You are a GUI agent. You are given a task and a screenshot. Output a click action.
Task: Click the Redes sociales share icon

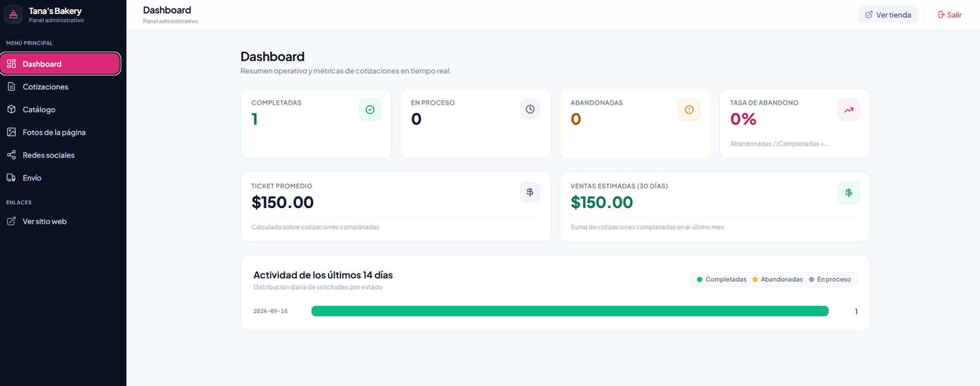pyautogui.click(x=11, y=155)
